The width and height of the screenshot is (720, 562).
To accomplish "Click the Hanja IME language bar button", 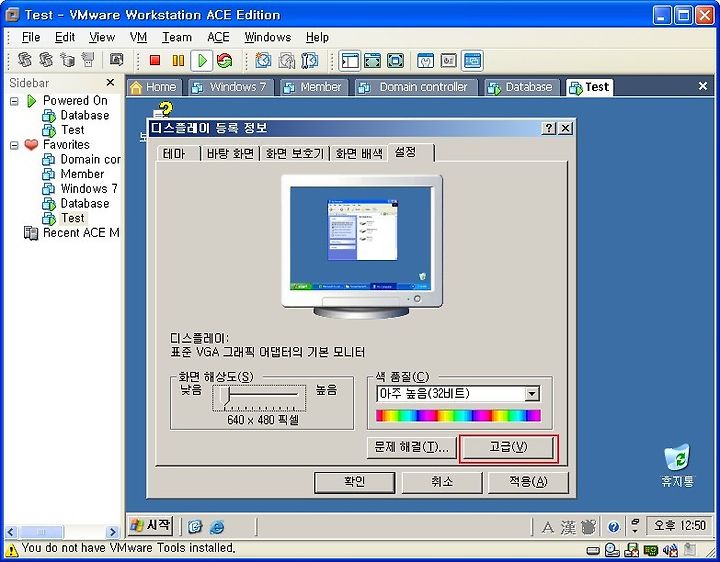I will (568, 527).
